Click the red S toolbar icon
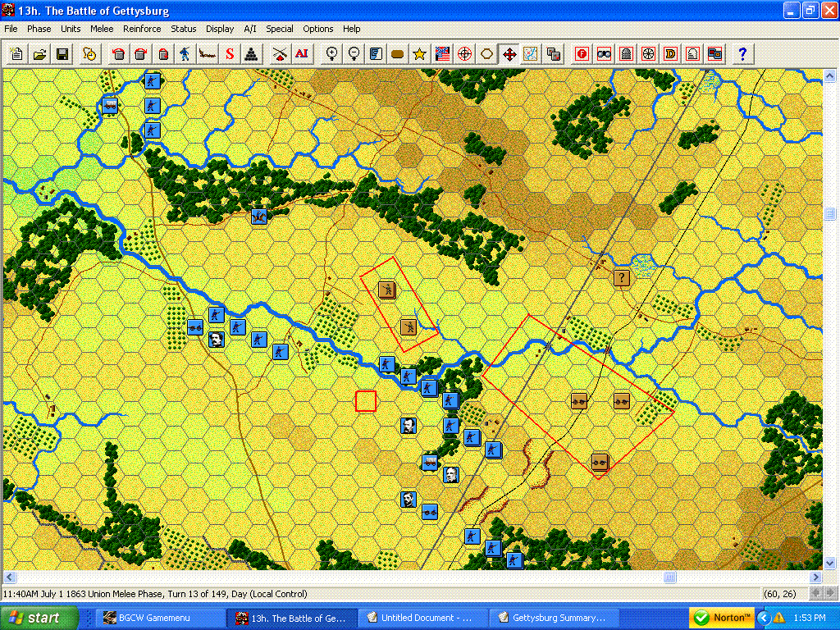This screenshot has width=840, height=630. coord(230,53)
